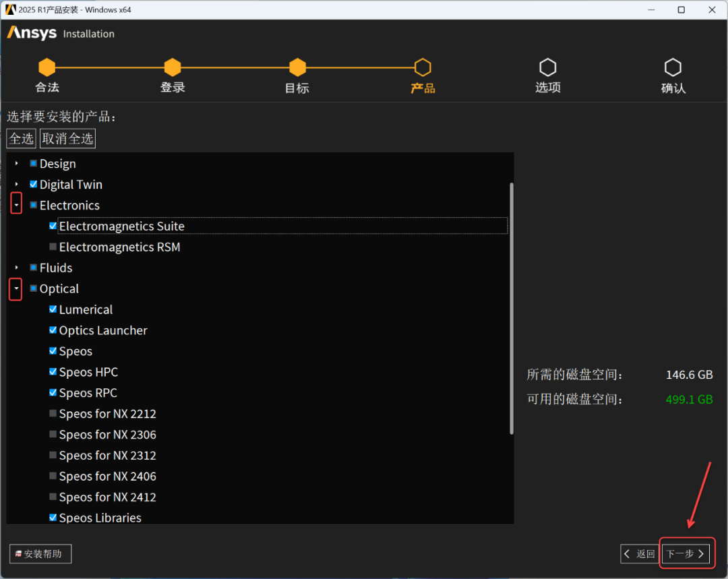
Task: Select the Optics Launcher label
Action: click(103, 330)
